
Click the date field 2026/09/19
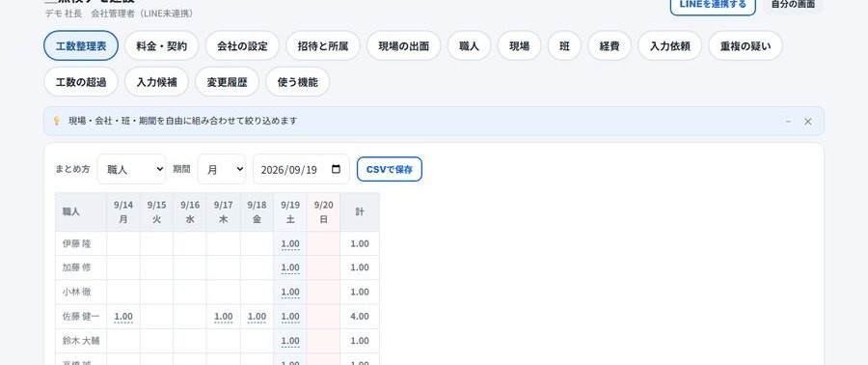[301, 170]
